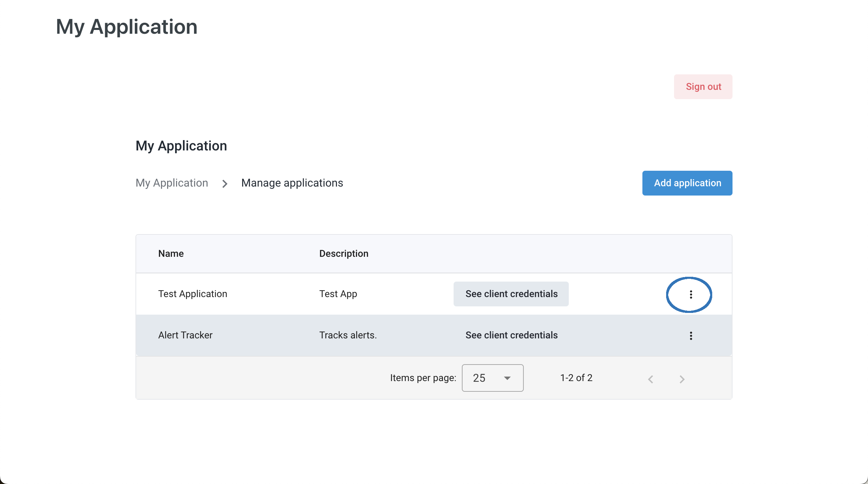Click the 1-2 of 2 range label

pyautogui.click(x=576, y=378)
